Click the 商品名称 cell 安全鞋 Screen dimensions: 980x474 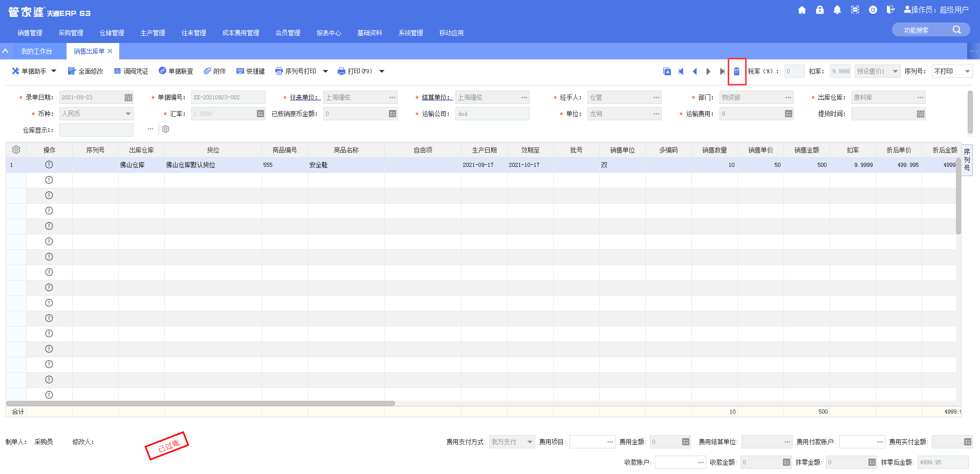click(x=346, y=165)
